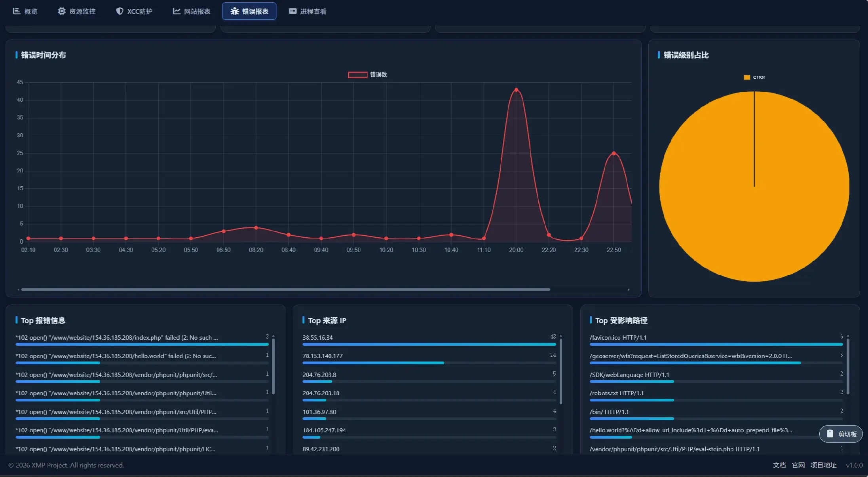Image resolution: width=868 pixels, height=477 pixels.
Task: Click the 资源监控 chip icon
Action: point(61,11)
